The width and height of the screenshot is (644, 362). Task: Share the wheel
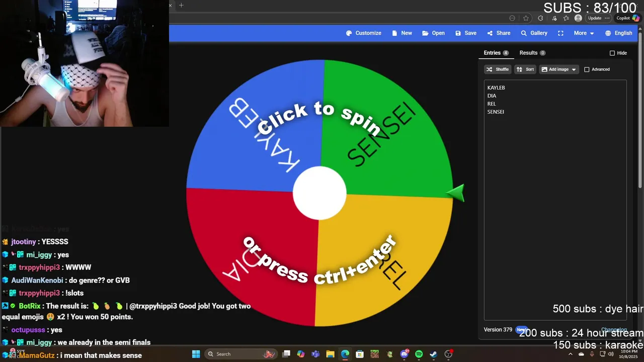coord(499,33)
